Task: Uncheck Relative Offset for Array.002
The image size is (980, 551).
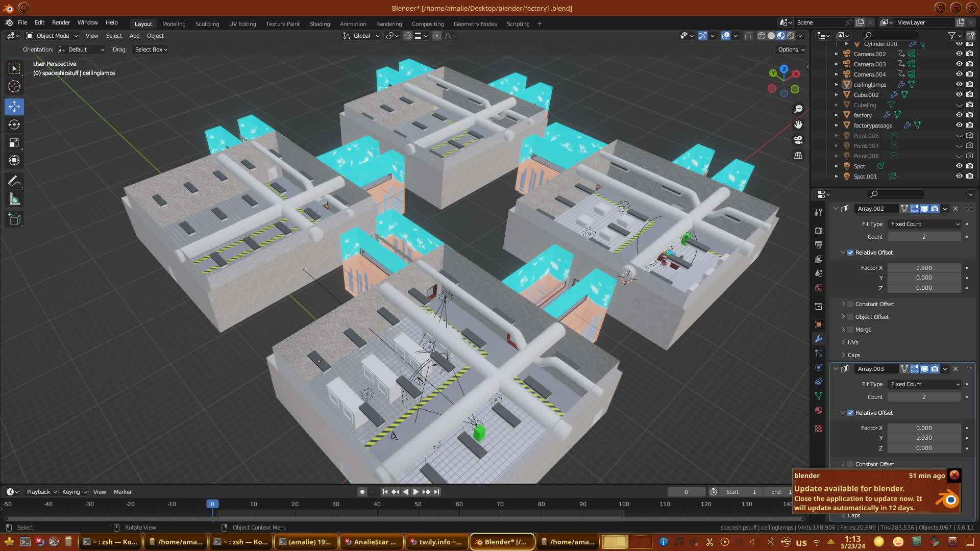Action: [850, 253]
